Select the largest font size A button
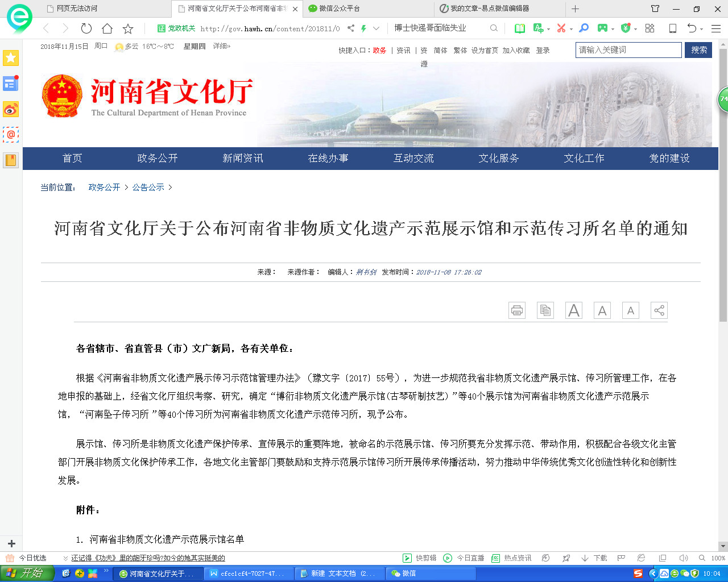 pos(573,310)
